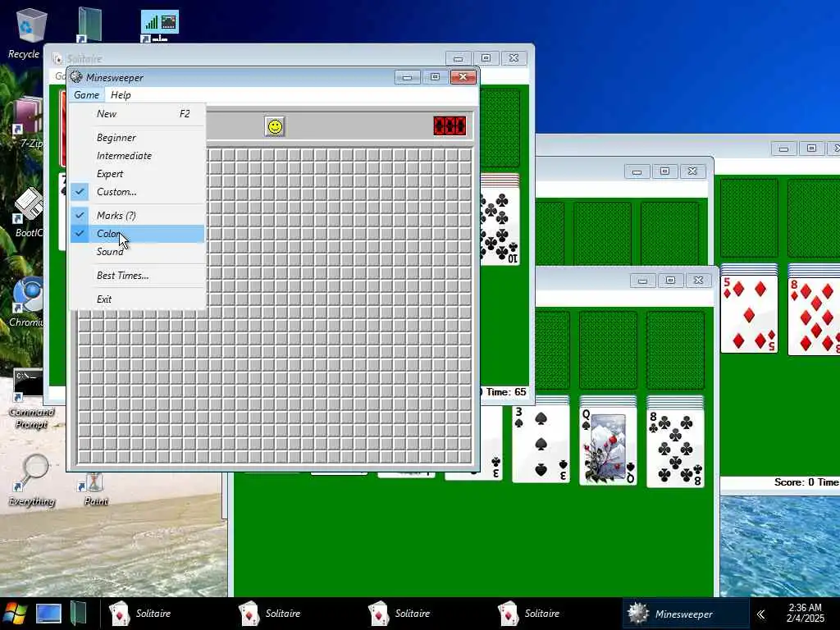
Task: Click the Minesweeper smiley face button
Action: click(275, 126)
